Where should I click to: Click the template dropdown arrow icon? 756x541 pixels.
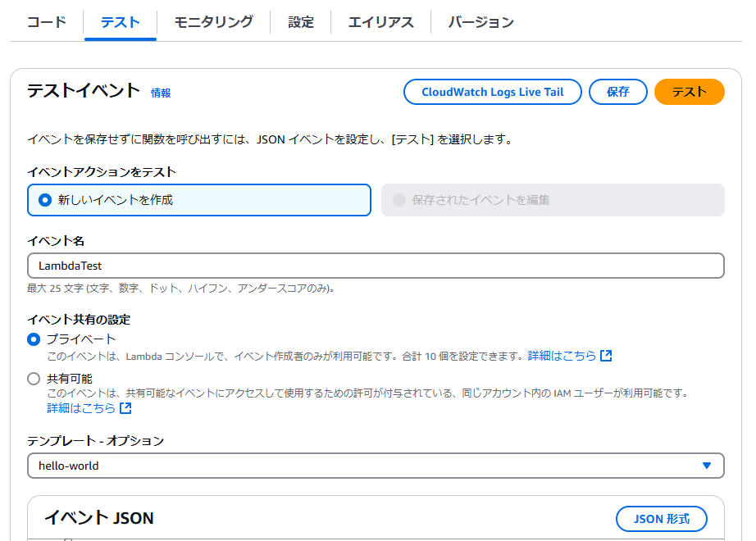(x=706, y=466)
